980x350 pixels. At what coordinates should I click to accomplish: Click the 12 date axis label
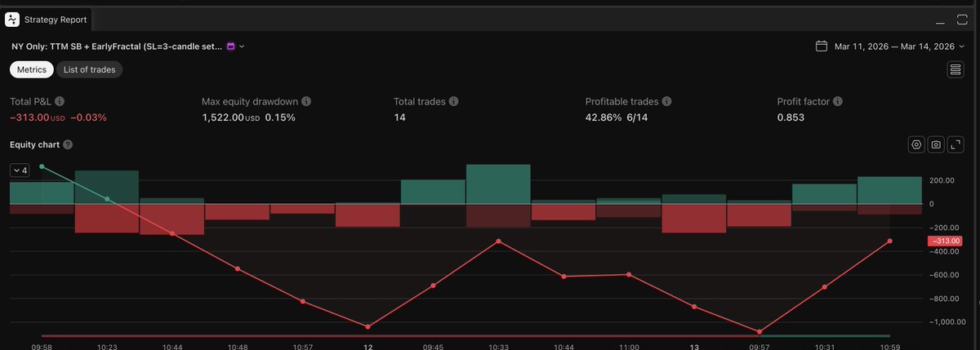pos(367,346)
